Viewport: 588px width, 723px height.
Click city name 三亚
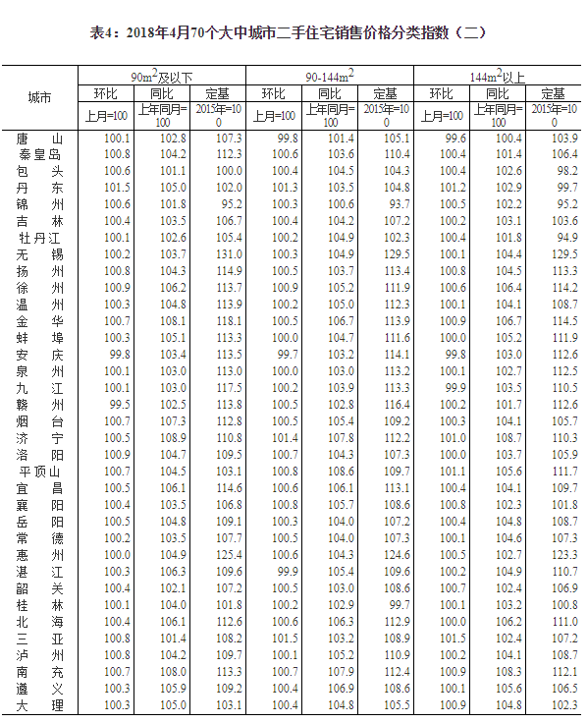tap(39, 639)
